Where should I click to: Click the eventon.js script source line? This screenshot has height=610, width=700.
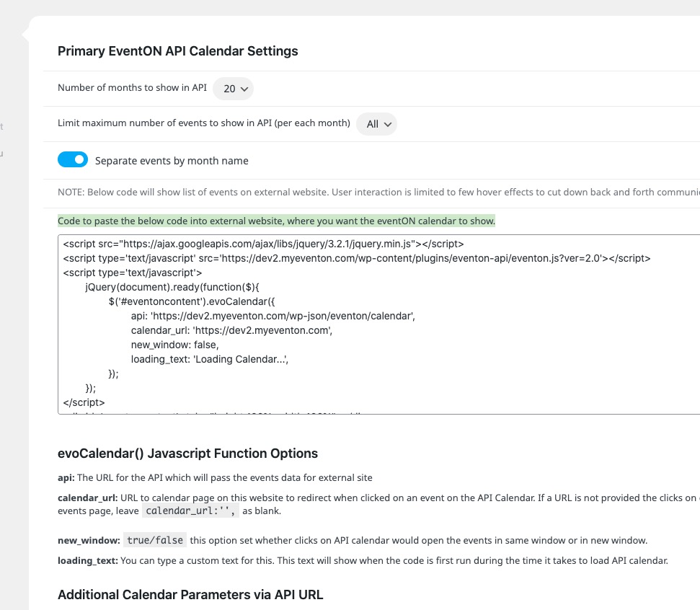[357, 258]
